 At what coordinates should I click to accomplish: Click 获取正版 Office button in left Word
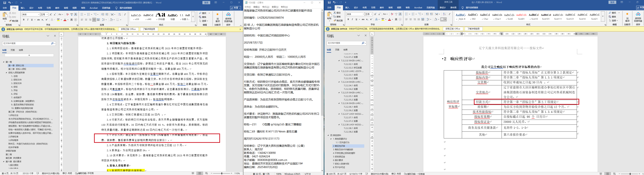(x=128, y=29)
